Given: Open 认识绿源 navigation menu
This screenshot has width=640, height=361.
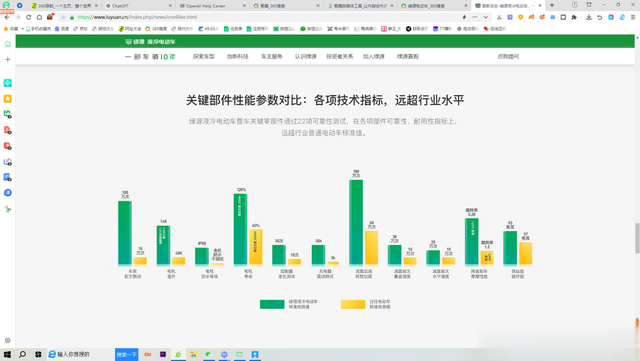Looking at the screenshot, I should [306, 56].
